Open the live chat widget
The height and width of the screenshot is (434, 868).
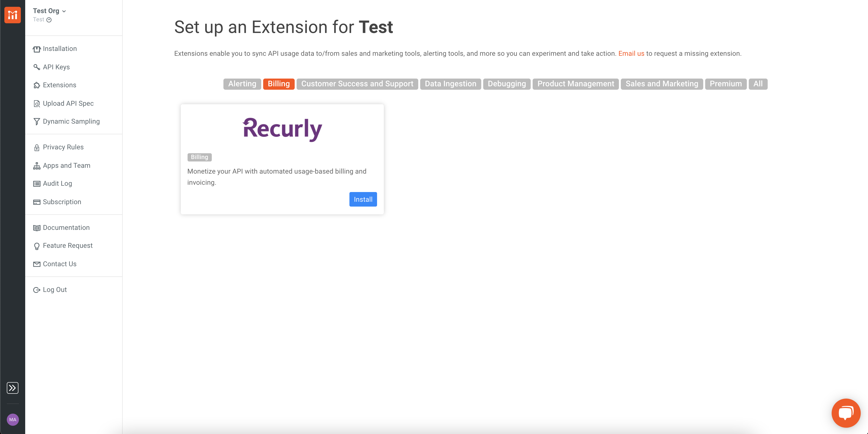(x=846, y=413)
